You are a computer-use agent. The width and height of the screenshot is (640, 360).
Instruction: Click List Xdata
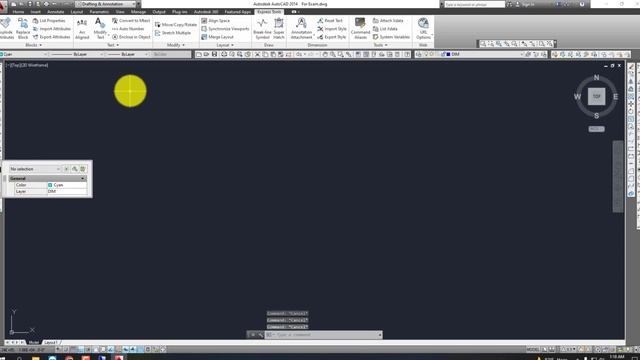(385, 29)
